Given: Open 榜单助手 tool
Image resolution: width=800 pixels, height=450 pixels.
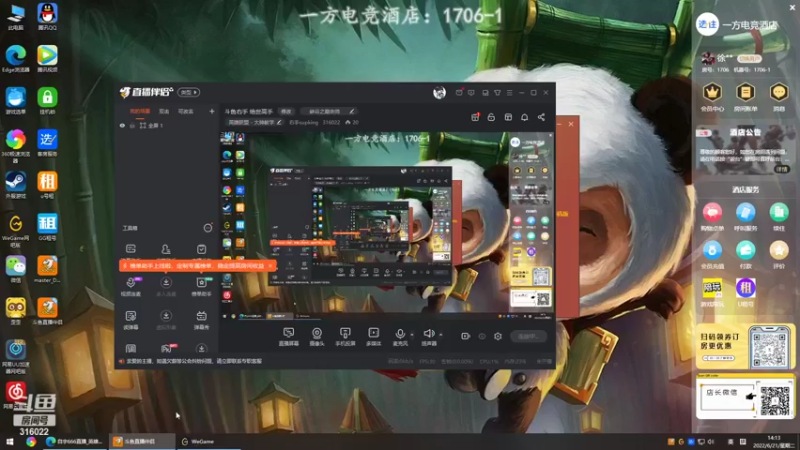Looking at the screenshot, I should point(202,286).
